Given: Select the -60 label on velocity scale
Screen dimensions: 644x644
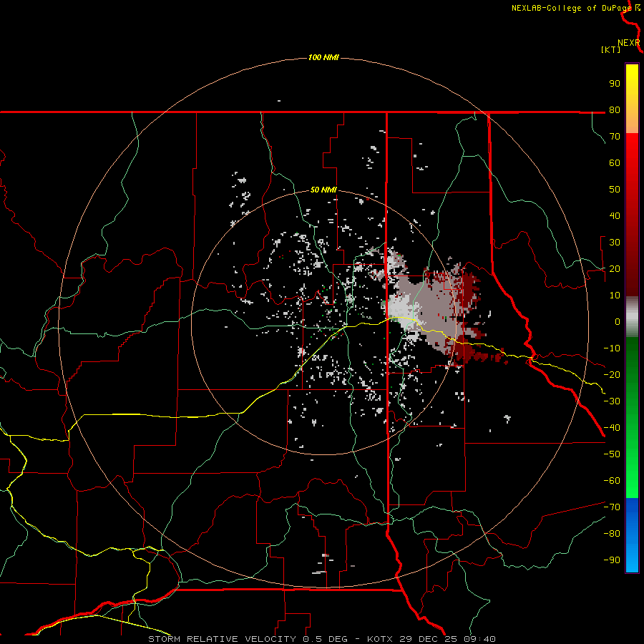Looking at the screenshot, I should (612, 481).
